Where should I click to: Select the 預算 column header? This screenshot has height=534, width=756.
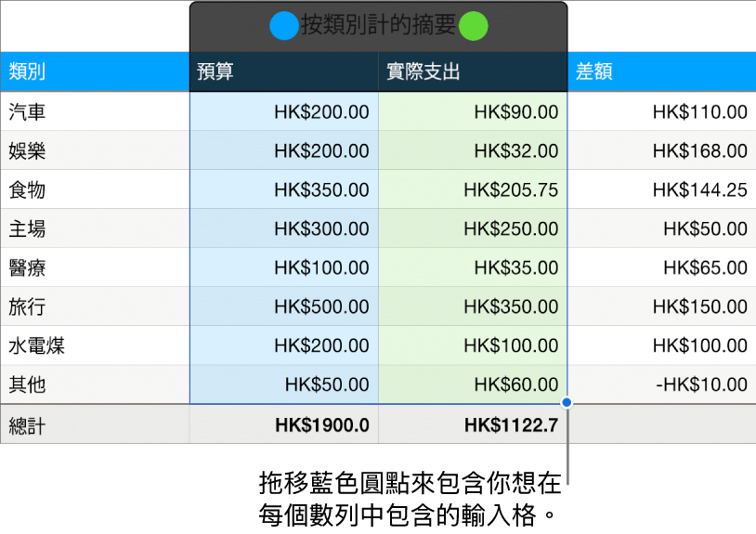[284, 72]
